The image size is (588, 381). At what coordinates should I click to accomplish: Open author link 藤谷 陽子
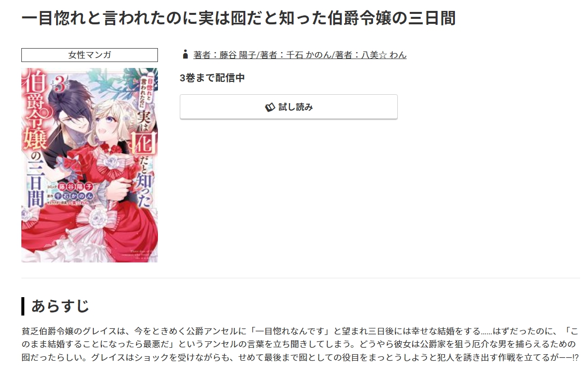click(x=237, y=55)
